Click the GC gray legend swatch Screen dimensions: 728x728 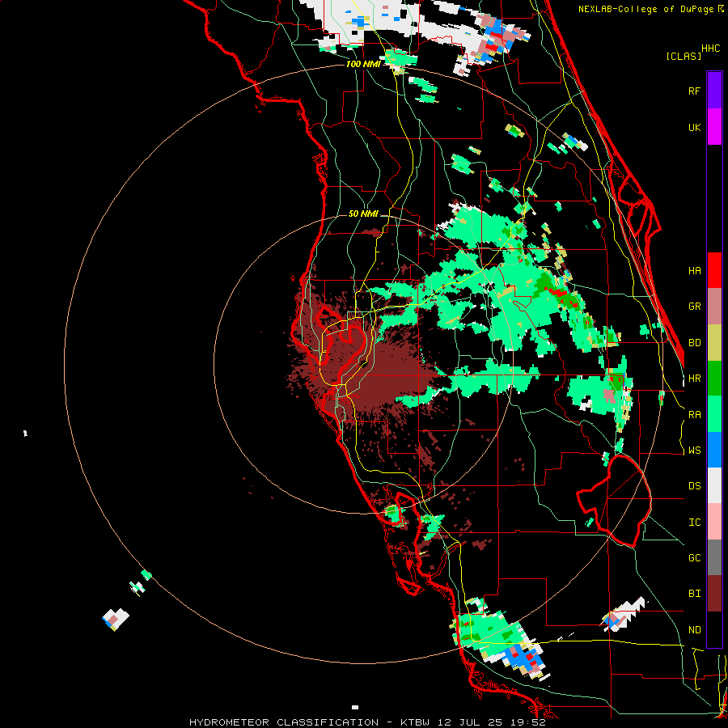(x=714, y=557)
